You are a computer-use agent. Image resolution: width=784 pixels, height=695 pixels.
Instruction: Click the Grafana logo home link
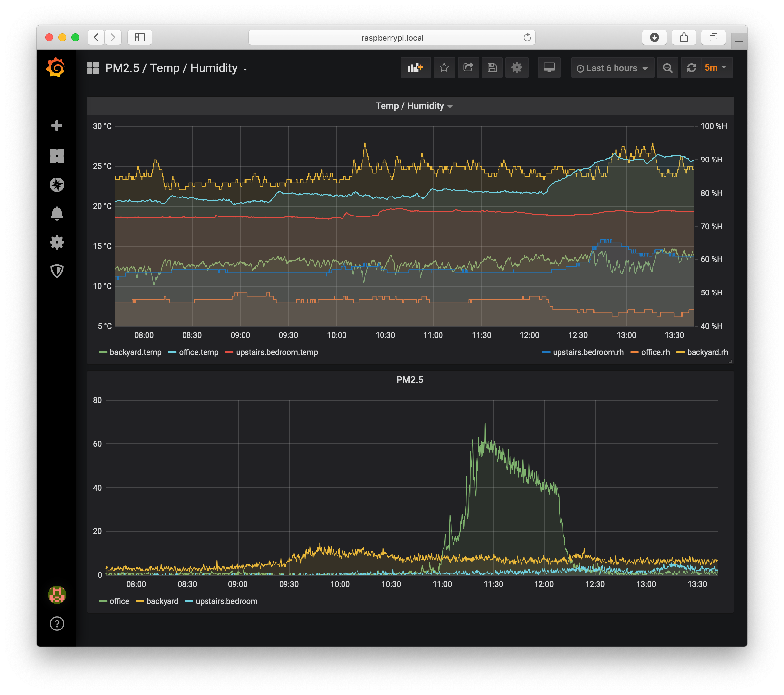pos(56,68)
